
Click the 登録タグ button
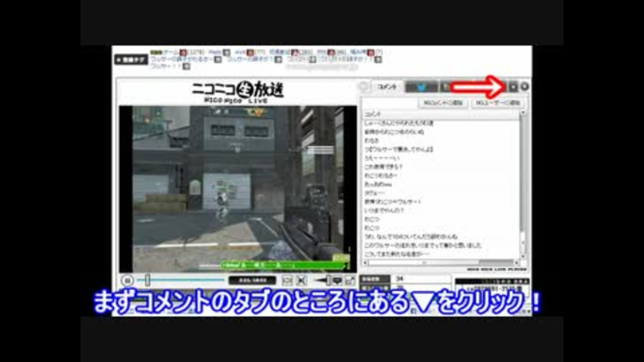pos(131,60)
